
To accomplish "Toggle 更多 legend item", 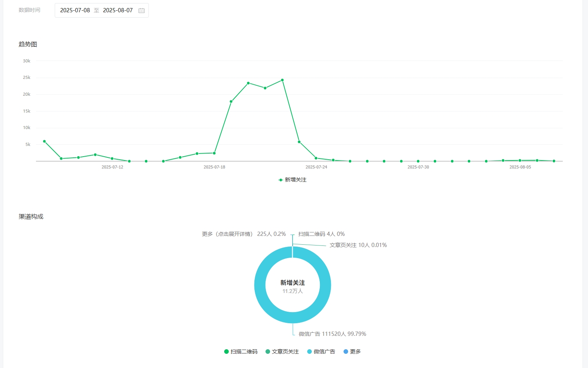I will click(x=352, y=352).
